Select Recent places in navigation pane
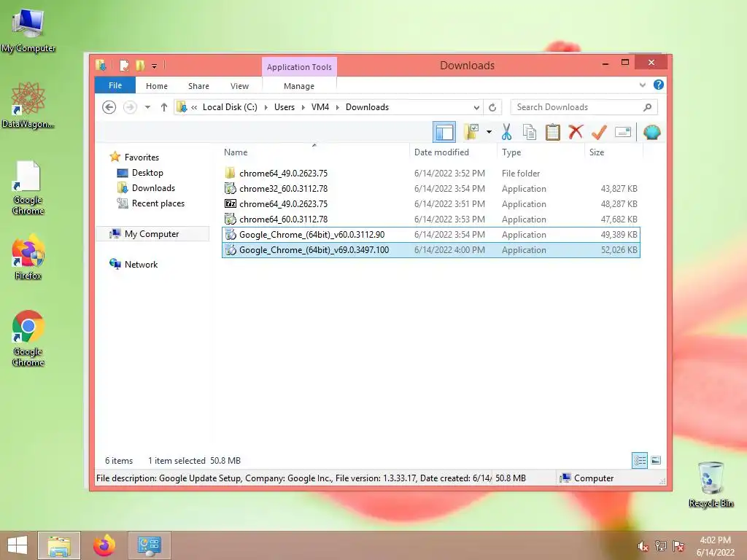The image size is (747, 560). point(158,203)
